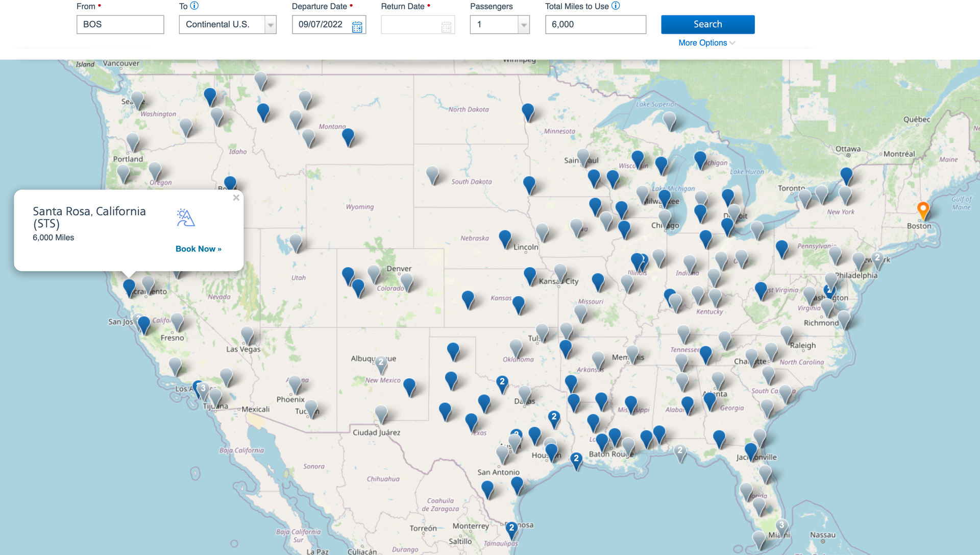Click Book Now link for Santa Rosa
Image resolution: width=980 pixels, height=555 pixels.
coord(198,249)
